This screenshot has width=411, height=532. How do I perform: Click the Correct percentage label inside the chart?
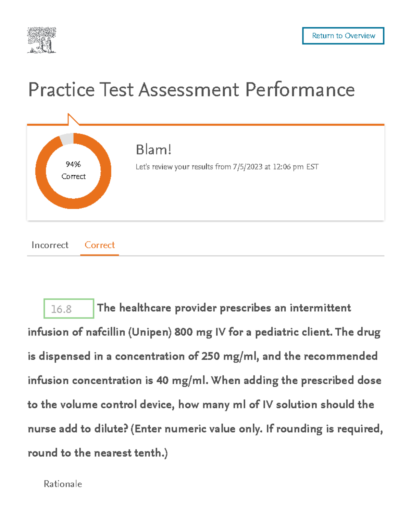click(x=73, y=176)
